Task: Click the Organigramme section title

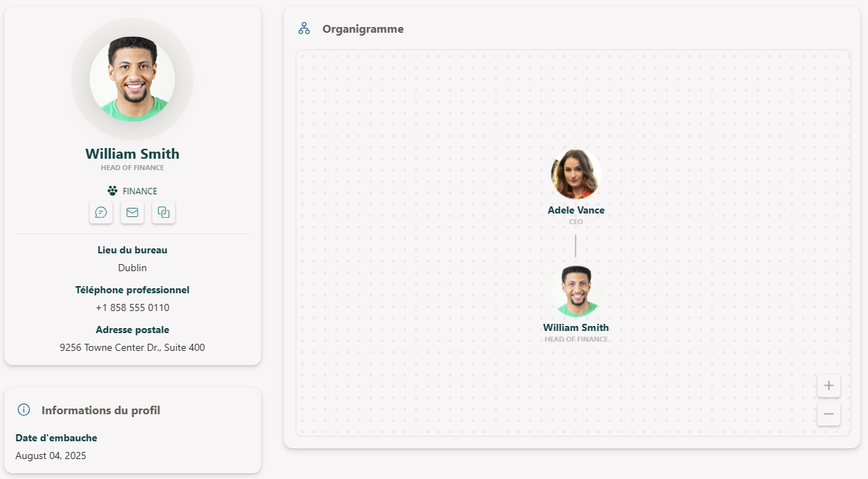Action: pos(363,29)
